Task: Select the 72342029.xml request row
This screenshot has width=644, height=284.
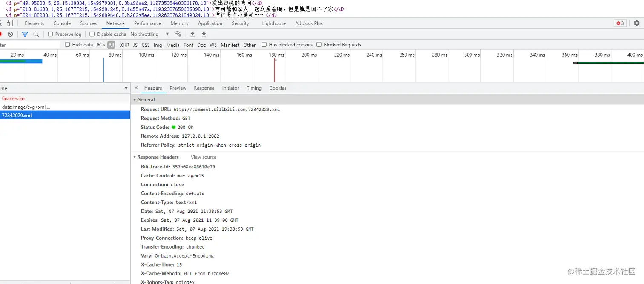Action: [x=65, y=115]
